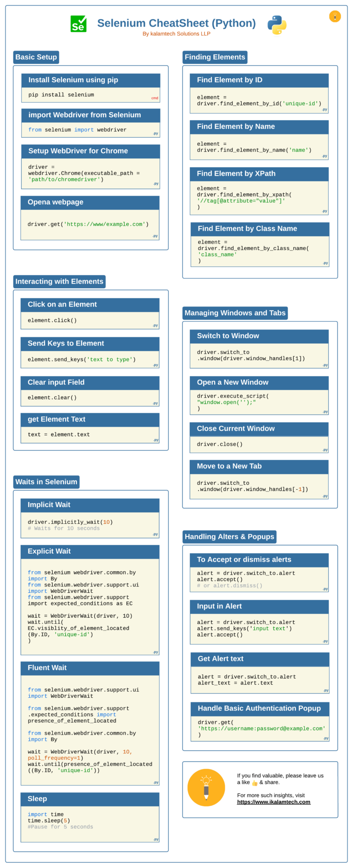Viewport: 353px width, 868px height.
Task: Click 'Find Element by ID' card header
Action: pos(260,80)
